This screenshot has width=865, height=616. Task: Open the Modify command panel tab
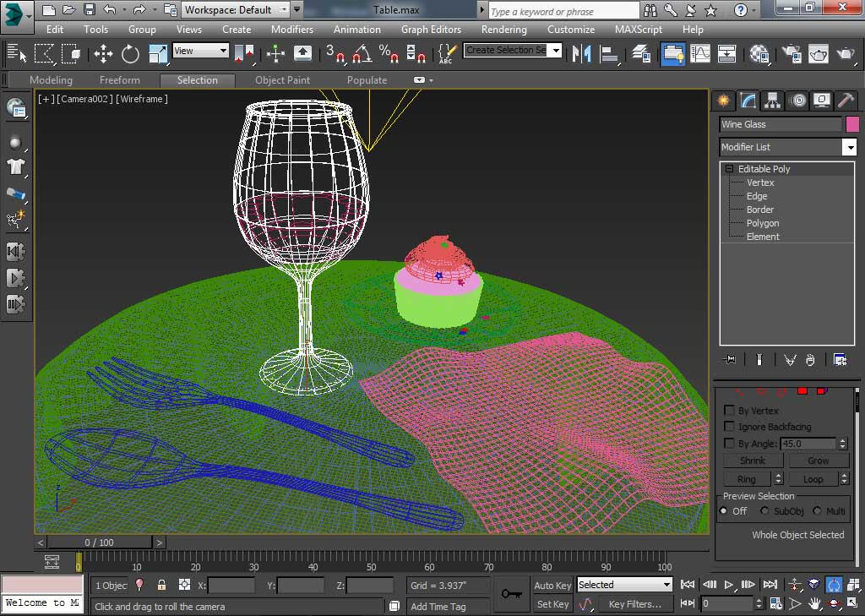pyautogui.click(x=748, y=101)
